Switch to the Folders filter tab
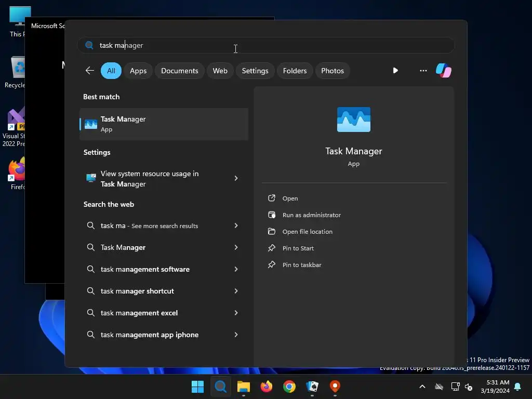Viewport: 532px width, 399px height. coord(295,71)
